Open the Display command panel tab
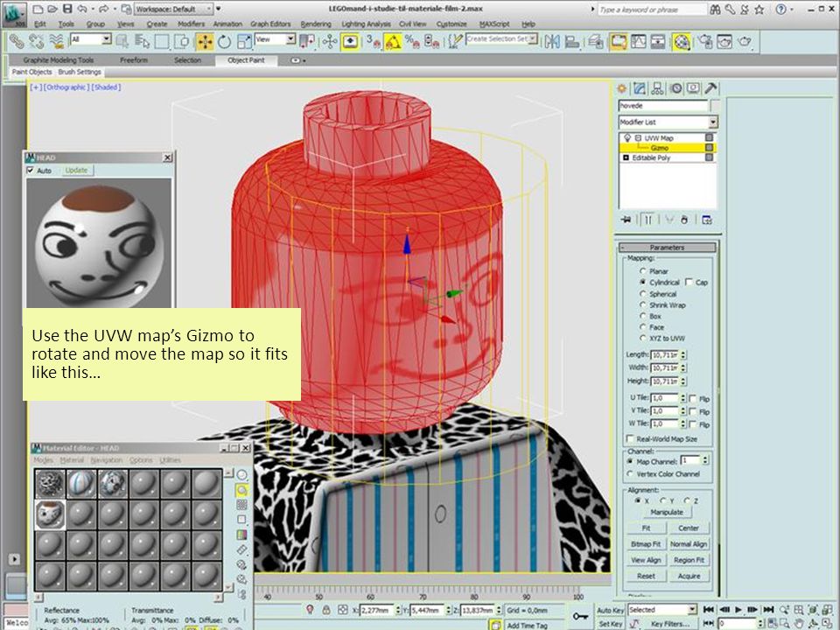This screenshot has width=840, height=630. (693, 88)
